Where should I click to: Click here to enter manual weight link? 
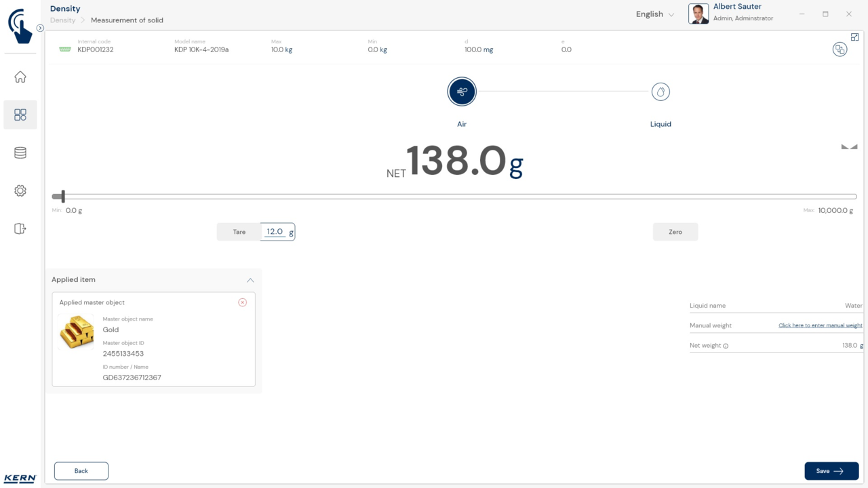coord(820,325)
